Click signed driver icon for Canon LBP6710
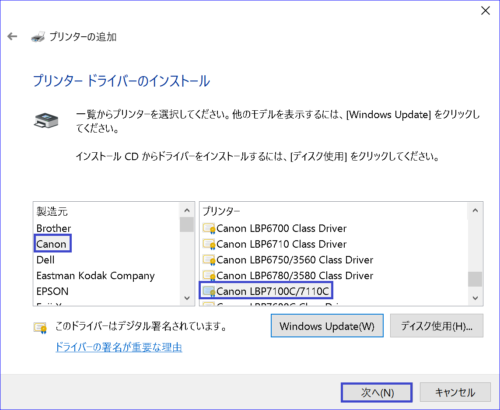500x410 pixels. [x=209, y=244]
